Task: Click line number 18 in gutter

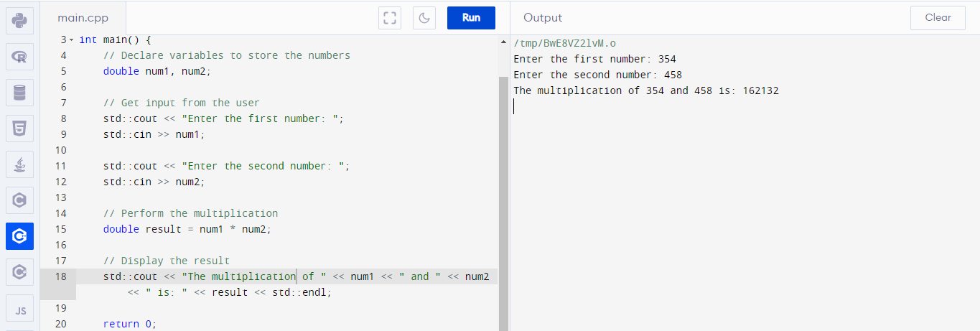Action: 60,276
